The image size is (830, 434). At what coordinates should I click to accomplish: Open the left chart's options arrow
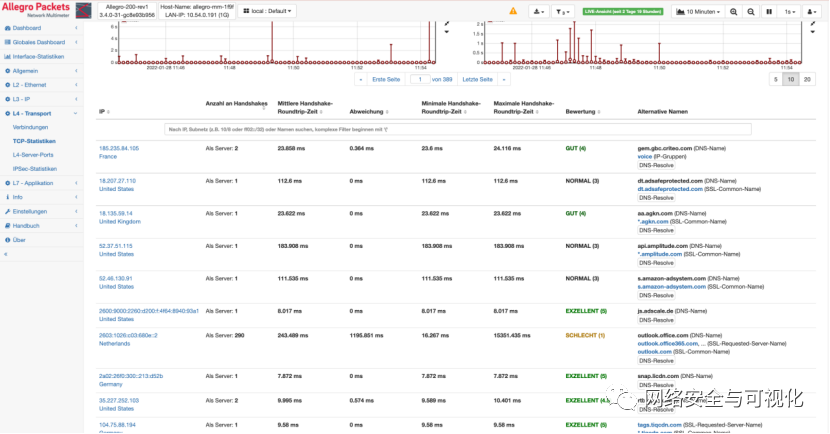(447, 32)
